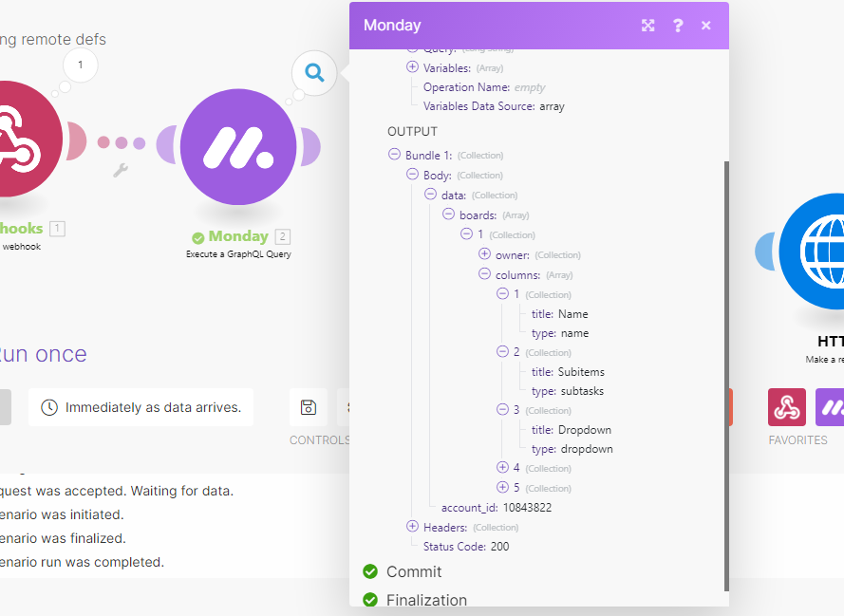Maximize the Monday panel with expand icon

(x=648, y=26)
